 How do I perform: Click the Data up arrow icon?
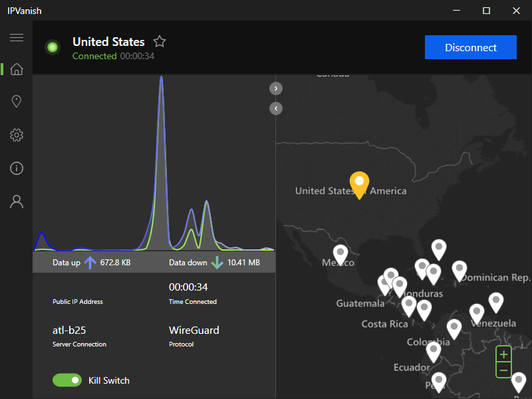point(90,263)
